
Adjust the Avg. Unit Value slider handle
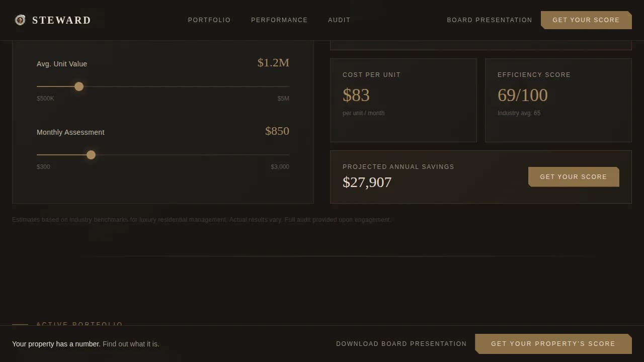pos(79,86)
